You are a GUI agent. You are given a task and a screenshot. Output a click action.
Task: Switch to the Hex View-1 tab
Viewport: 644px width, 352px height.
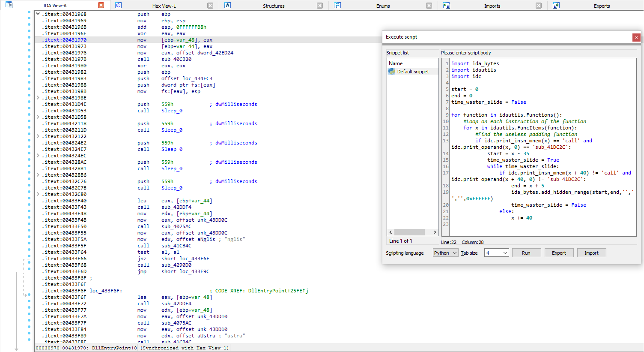click(x=164, y=6)
